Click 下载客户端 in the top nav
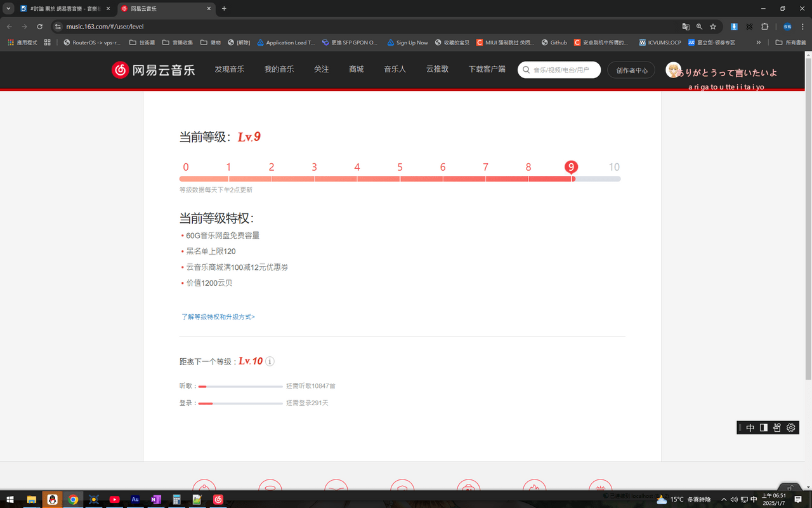 pyautogui.click(x=487, y=69)
